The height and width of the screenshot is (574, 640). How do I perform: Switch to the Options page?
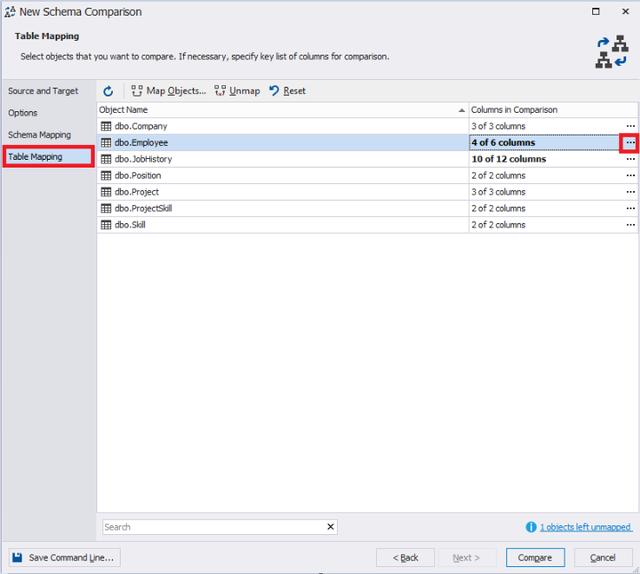pos(23,113)
